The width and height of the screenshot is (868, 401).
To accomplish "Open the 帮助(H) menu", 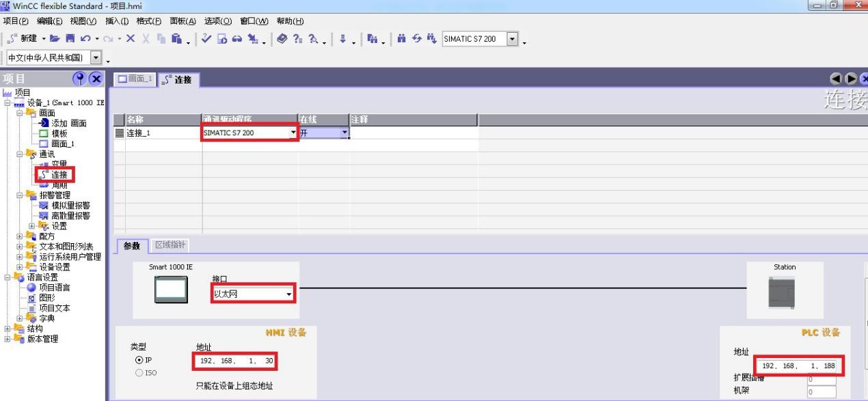I will (x=290, y=21).
